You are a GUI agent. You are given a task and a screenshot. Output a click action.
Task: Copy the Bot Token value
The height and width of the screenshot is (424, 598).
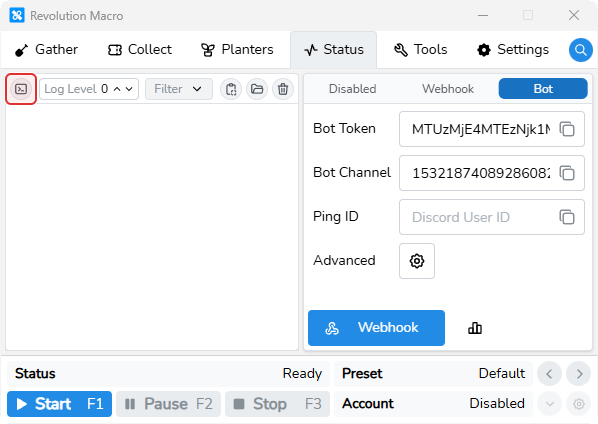(567, 129)
